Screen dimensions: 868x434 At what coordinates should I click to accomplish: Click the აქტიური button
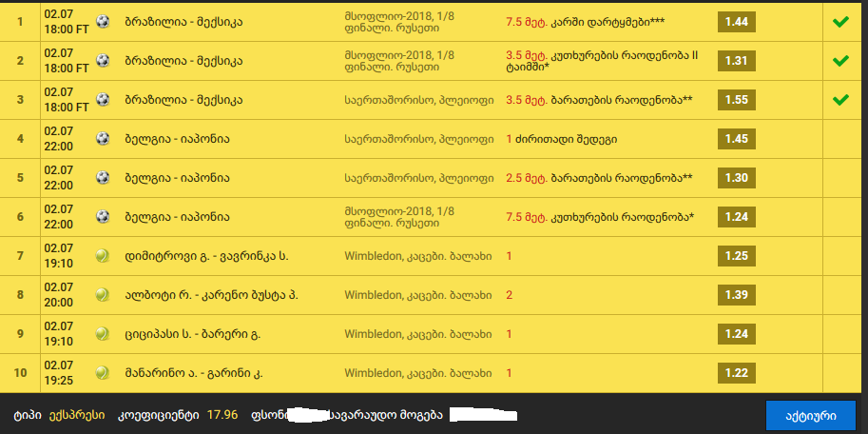pyautogui.click(x=810, y=416)
